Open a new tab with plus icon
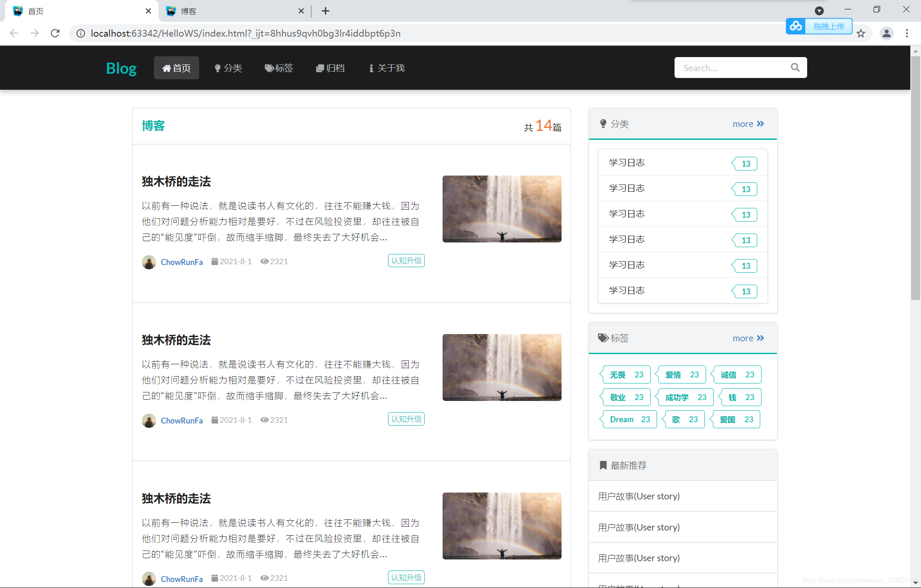The height and width of the screenshot is (588, 921). point(325,11)
